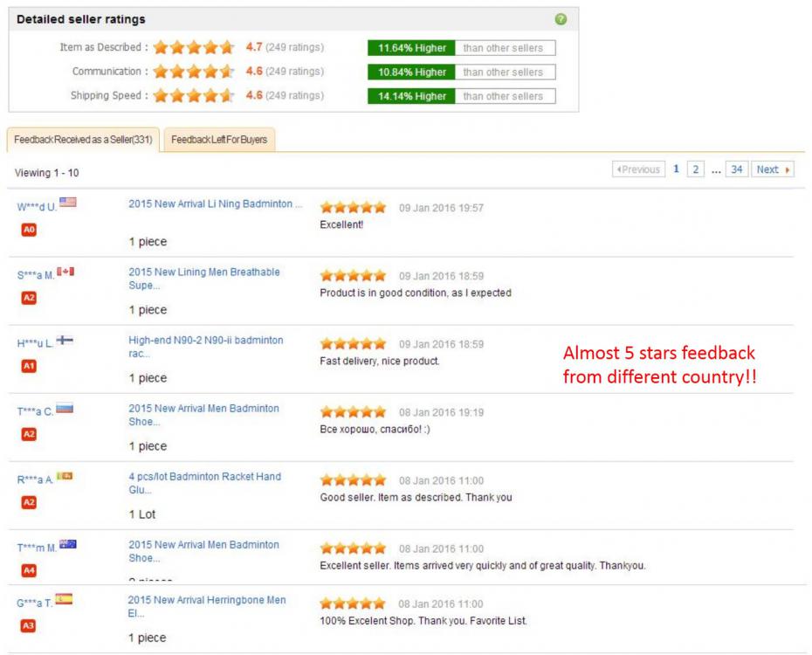The image size is (812, 655).
Task: Click the disabled Previous page button
Action: pyautogui.click(x=638, y=169)
